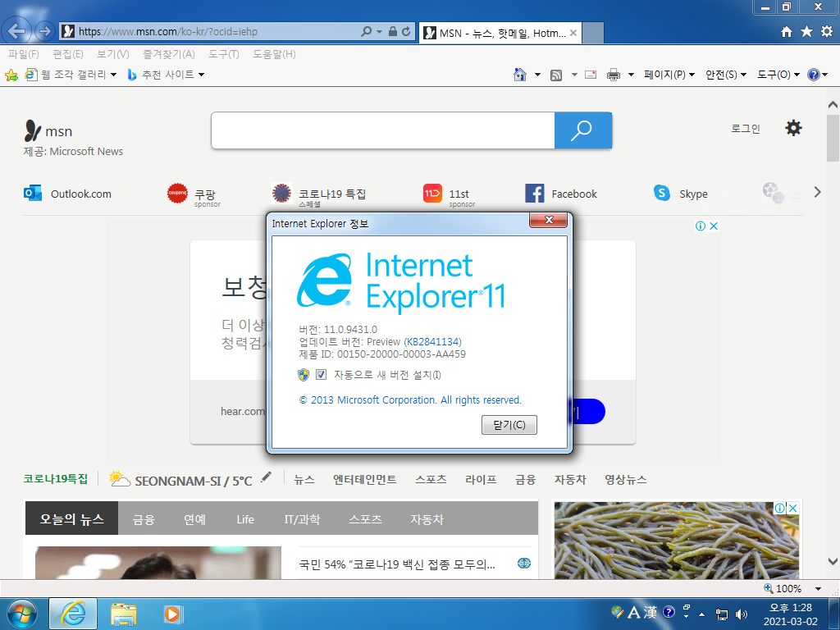
Task: Click the 닫기(C) button in dialog
Action: [x=509, y=425]
